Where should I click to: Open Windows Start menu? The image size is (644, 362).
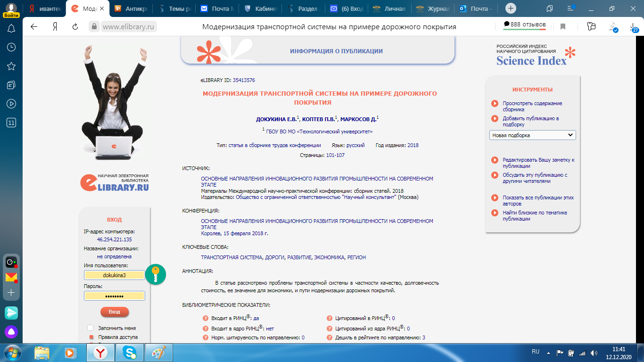11,353
